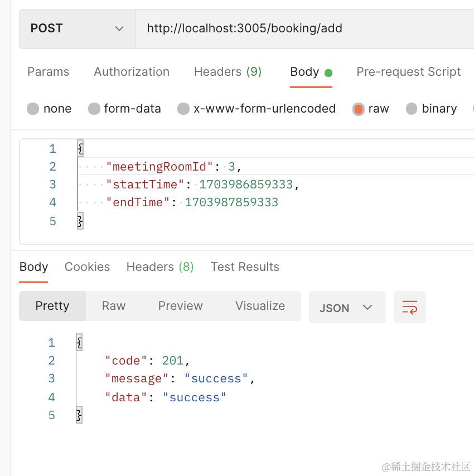Switch response view to Raw
The width and height of the screenshot is (474, 476).
pyautogui.click(x=114, y=306)
